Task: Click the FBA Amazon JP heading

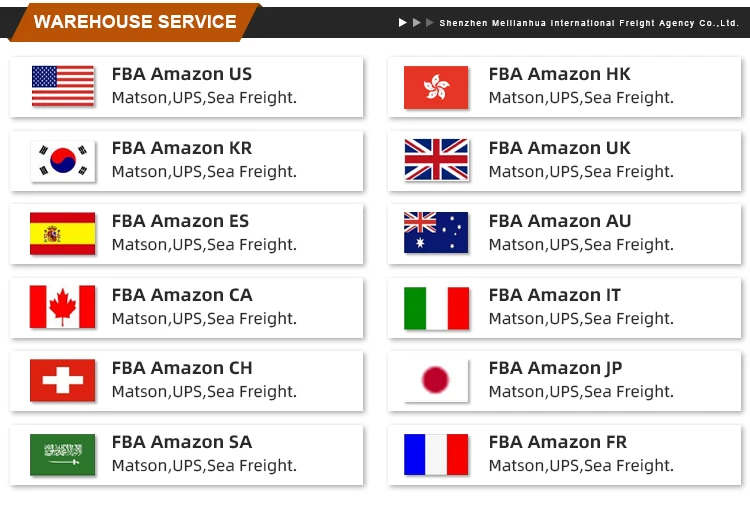Action: pyautogui.click(x=556, y=369)
